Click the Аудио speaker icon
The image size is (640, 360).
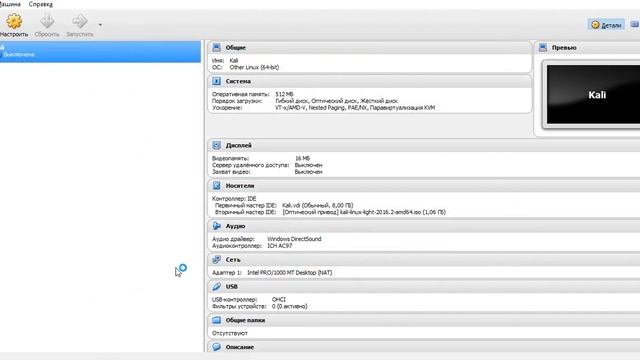point(216,226)
